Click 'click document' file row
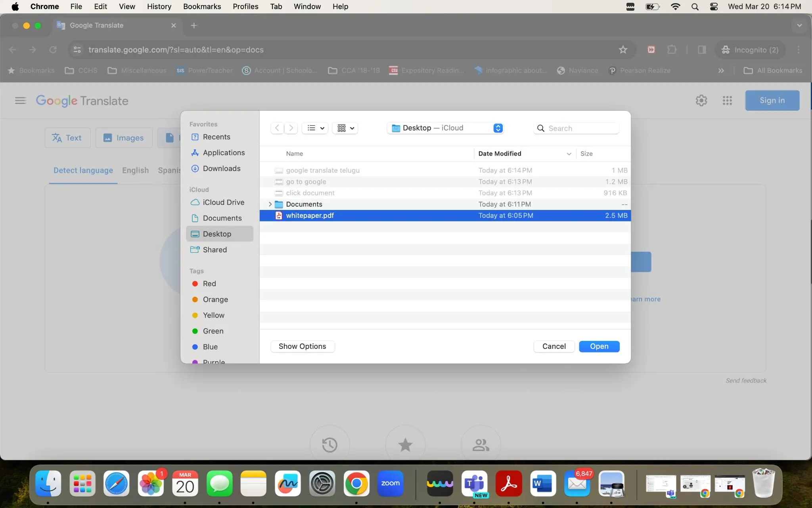The image size is (812, 508). coord(445,193)
